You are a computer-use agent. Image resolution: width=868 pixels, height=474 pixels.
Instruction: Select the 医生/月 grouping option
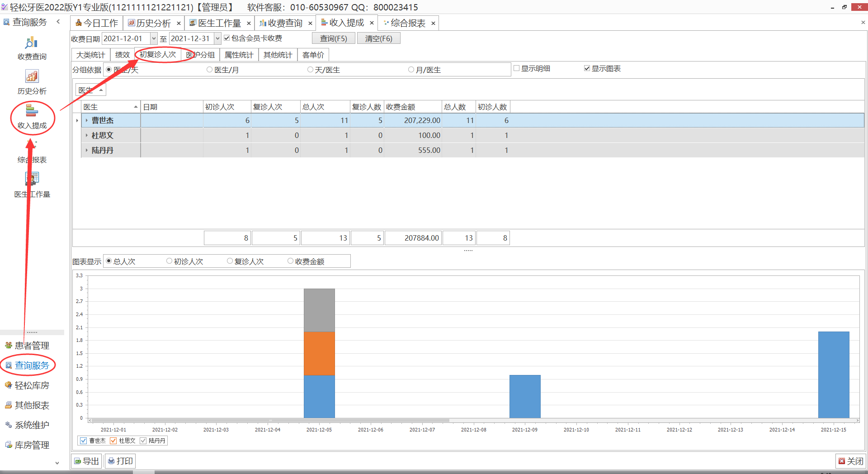(209, 70)
